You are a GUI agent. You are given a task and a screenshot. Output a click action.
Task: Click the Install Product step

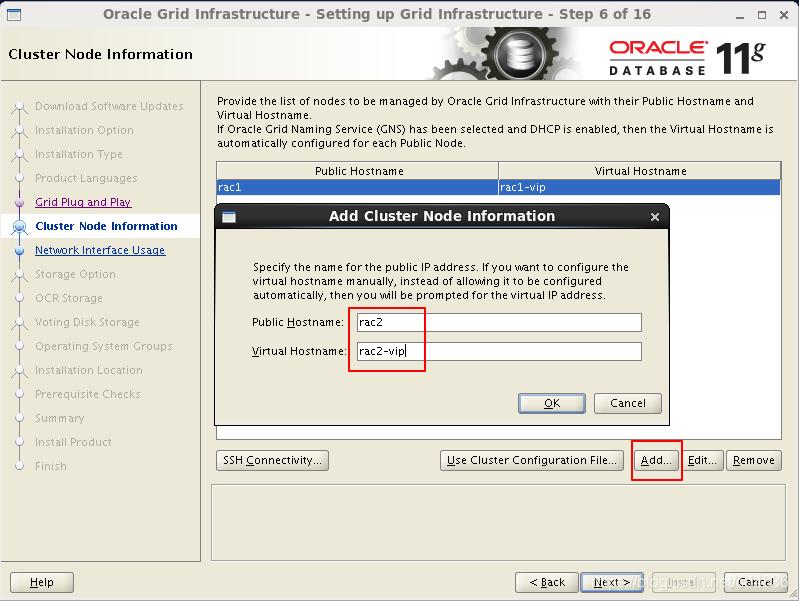[73, 441]
